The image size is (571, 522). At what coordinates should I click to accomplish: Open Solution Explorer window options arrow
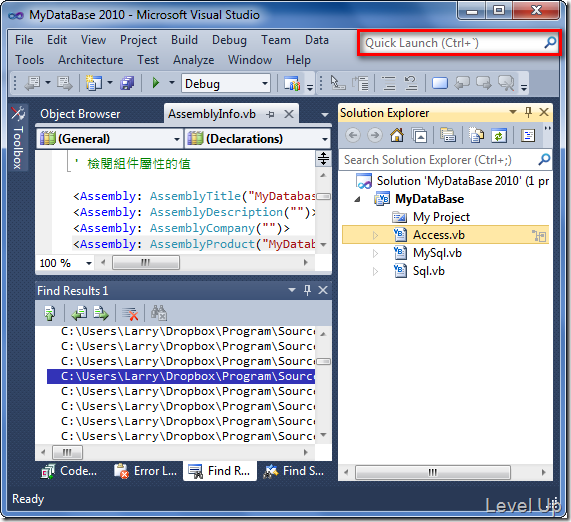point(513,112)
